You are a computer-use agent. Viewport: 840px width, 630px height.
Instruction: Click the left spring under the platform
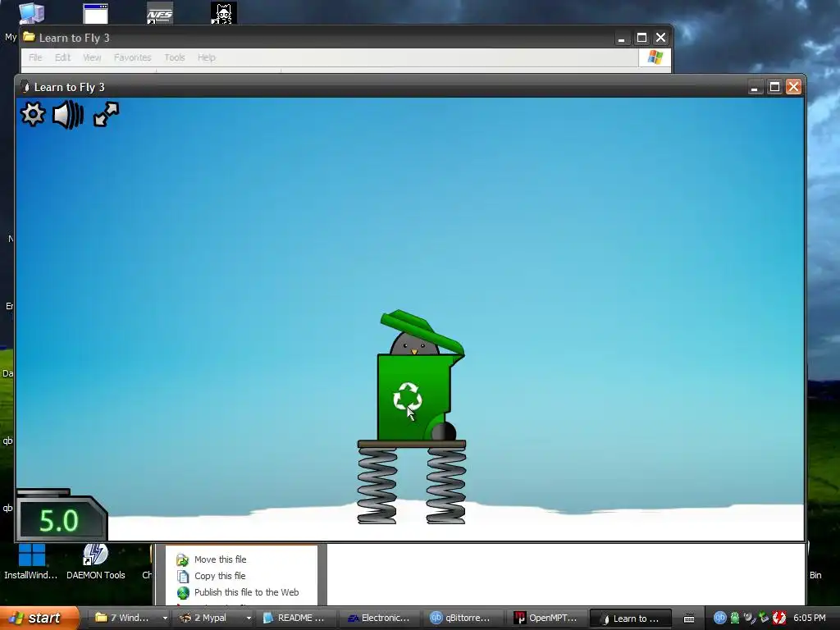pyautogui.click(x=377, y=486)
